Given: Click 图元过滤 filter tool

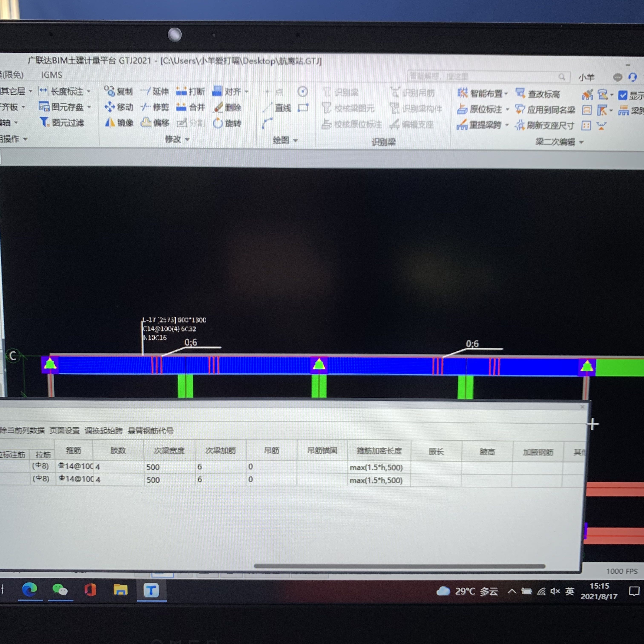Looking at the screenshot, I should (62, 122).
